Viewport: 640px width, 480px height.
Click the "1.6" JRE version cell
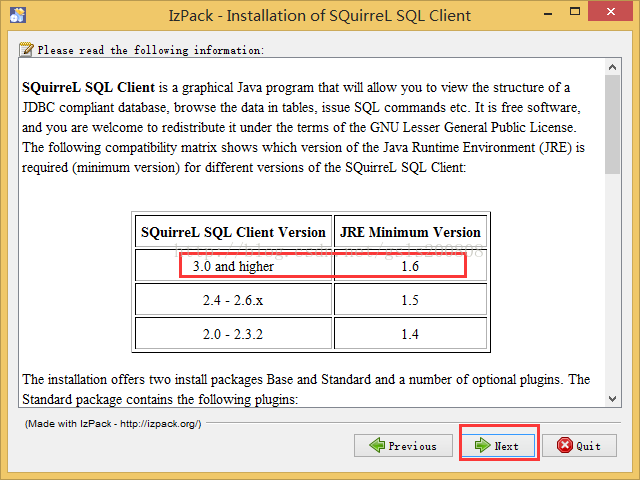[x=410, y=266]
